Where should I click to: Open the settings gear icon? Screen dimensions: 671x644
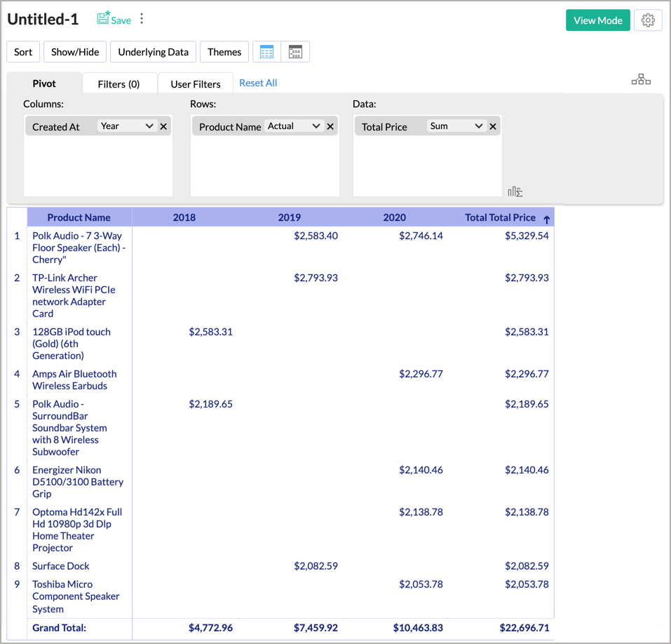pos(648,20)
